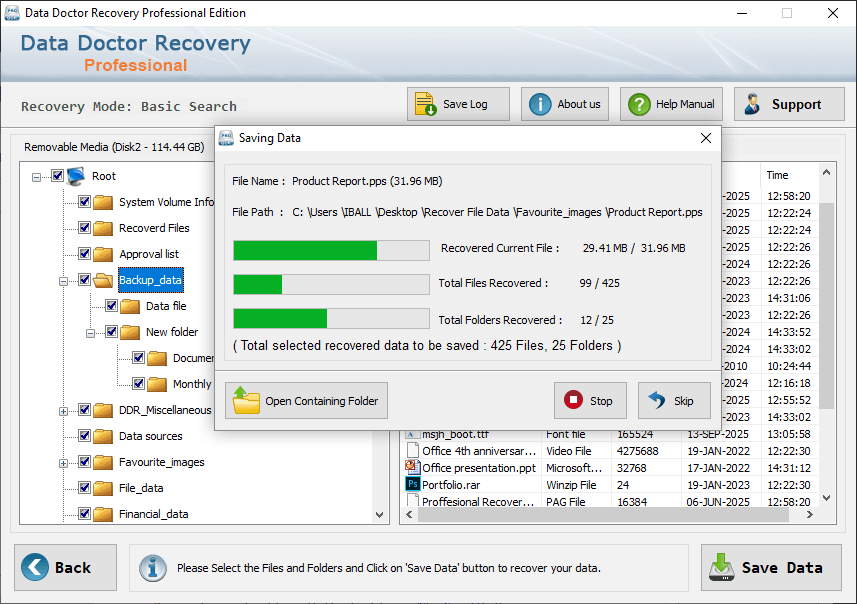The height and width of the screenshot is (604, 857).
Task: Click the folder icon for Data sources
Action: (x=103, y=436)
